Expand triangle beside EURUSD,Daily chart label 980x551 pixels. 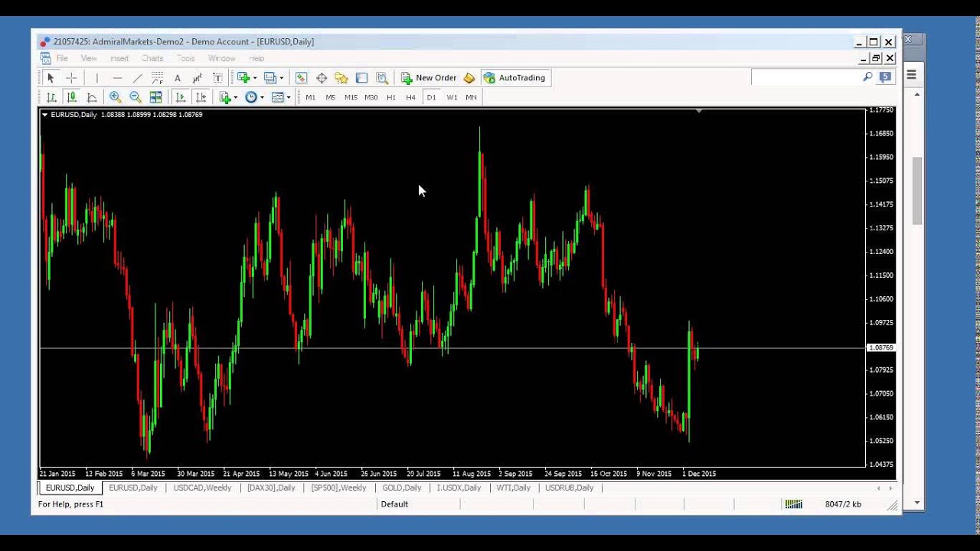click(45, 115)
